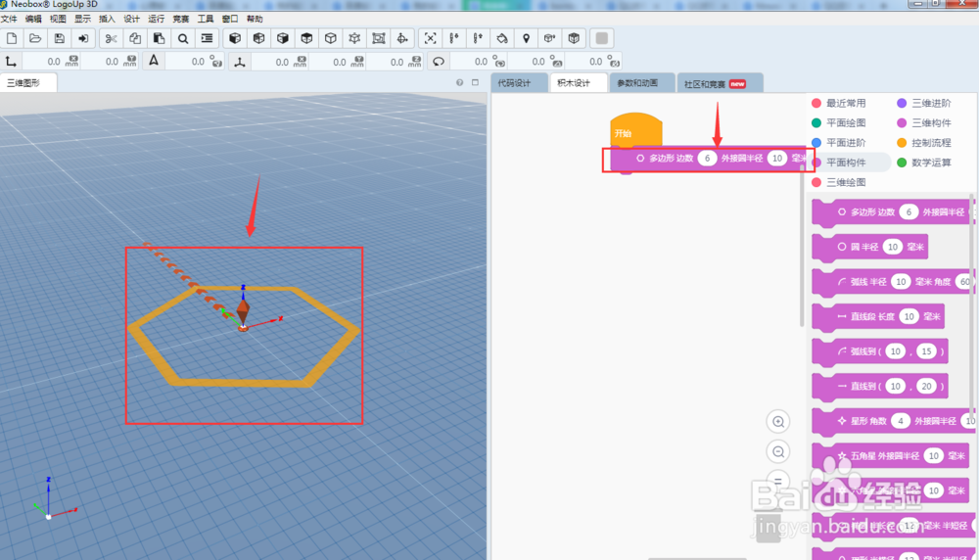Edit the workspace polygon block's 边数 value 6
979x560 pixels.
[707, 159]
